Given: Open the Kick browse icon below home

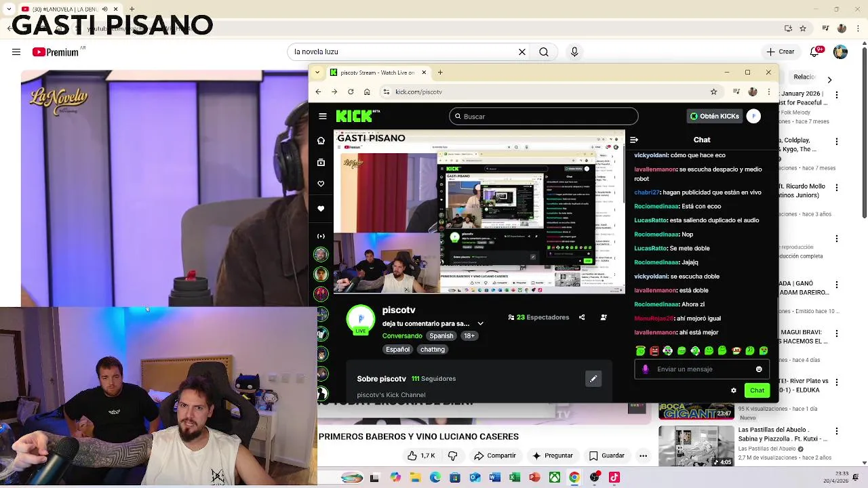Looking at the screenshot, I should pyautogui.click(x=321, y=163).
